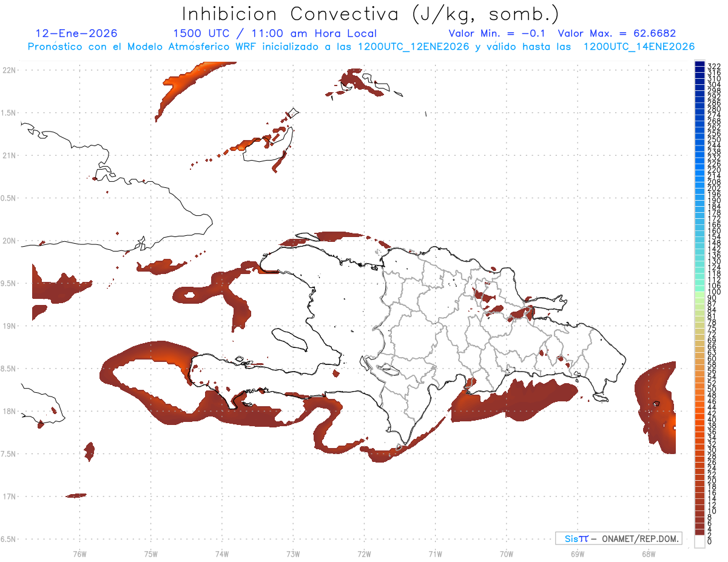Image resolution: width=728 pixels, height=562 pixels.
Task: Click the "71W" longitude label
Action: click(x=435, y=554)
